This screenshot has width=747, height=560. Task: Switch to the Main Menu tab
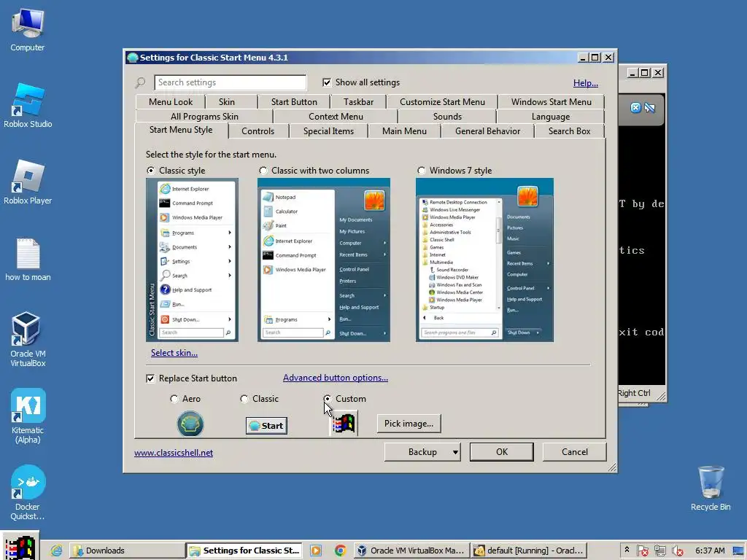click(x=404, y=131)
